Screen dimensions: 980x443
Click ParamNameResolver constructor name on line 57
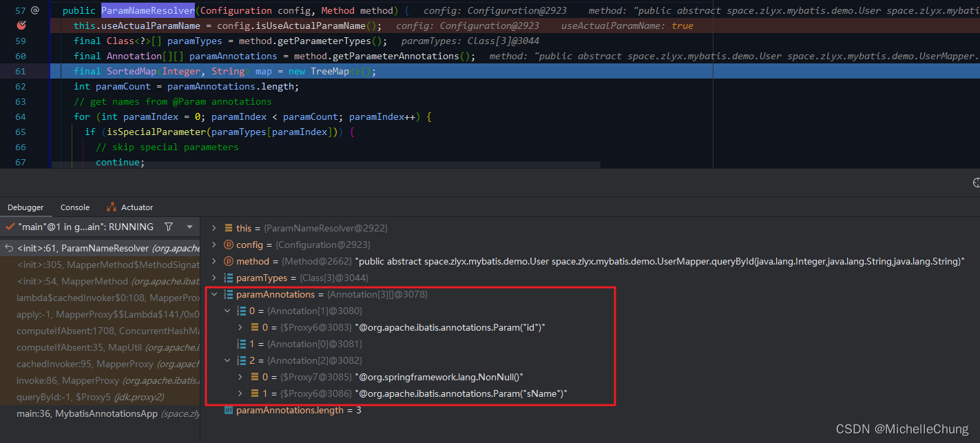click(148, 10)
